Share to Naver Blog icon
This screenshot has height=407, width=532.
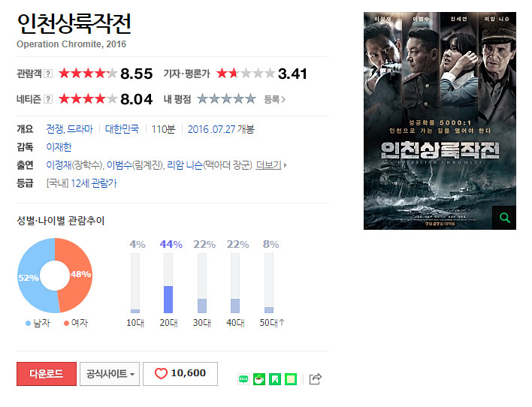pos(243,379)
